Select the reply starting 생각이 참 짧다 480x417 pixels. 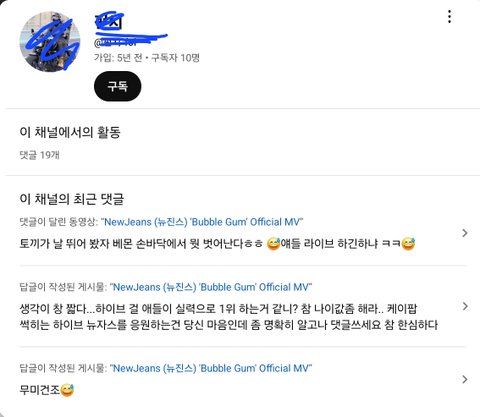tap(229, 316)
